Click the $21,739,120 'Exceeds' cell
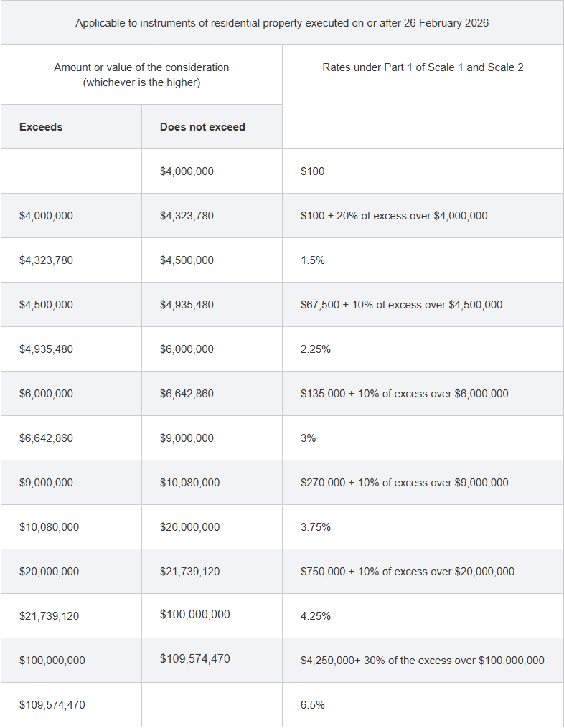 tap(71, 616)
